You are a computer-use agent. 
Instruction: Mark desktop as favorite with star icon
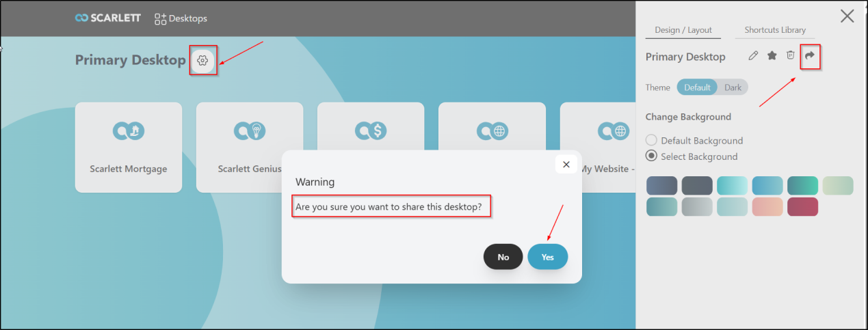772,56
